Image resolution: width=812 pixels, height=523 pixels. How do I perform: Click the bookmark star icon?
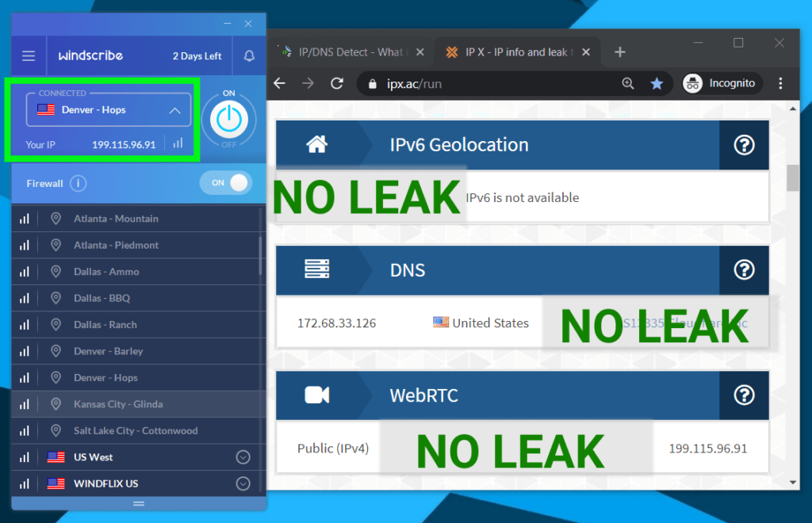click(x=657, y=83)
